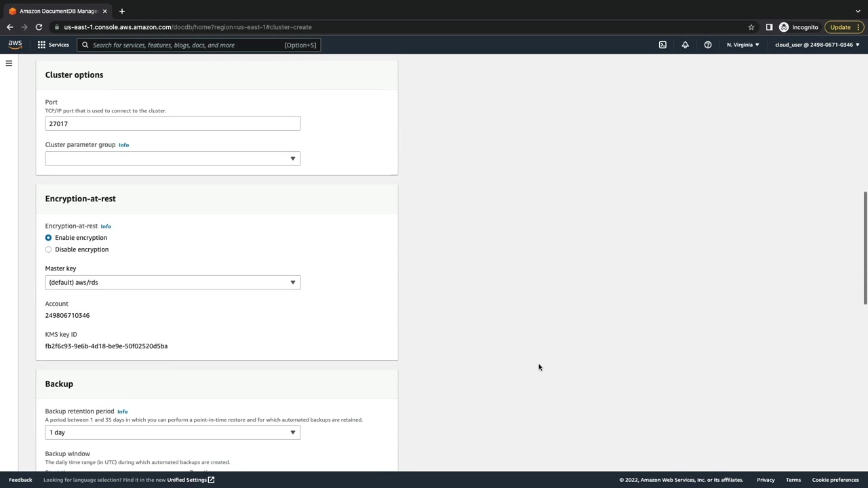
Task: Click the Backup window label
Action: point(68,454)
